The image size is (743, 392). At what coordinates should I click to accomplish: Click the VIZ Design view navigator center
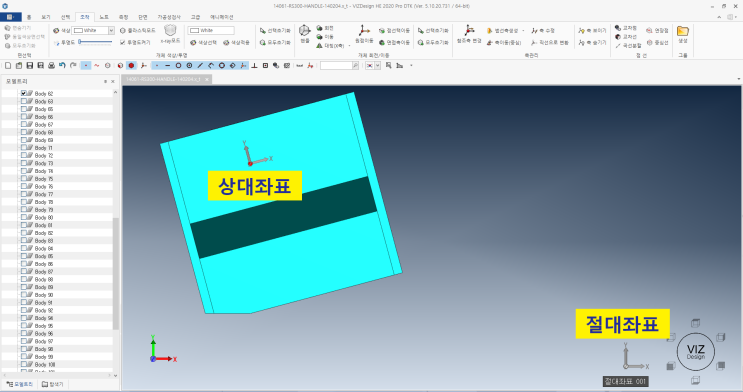tap(696, 352)
